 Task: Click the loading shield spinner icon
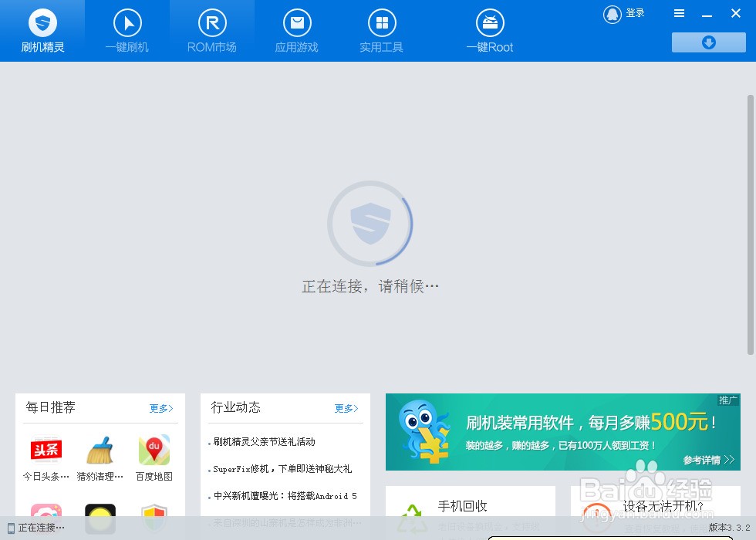370,223
